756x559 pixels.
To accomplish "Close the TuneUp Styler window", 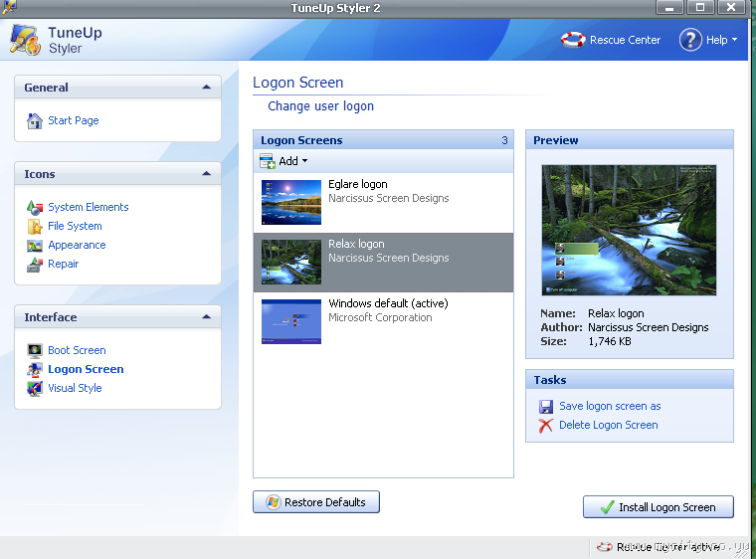I will 731,7.
